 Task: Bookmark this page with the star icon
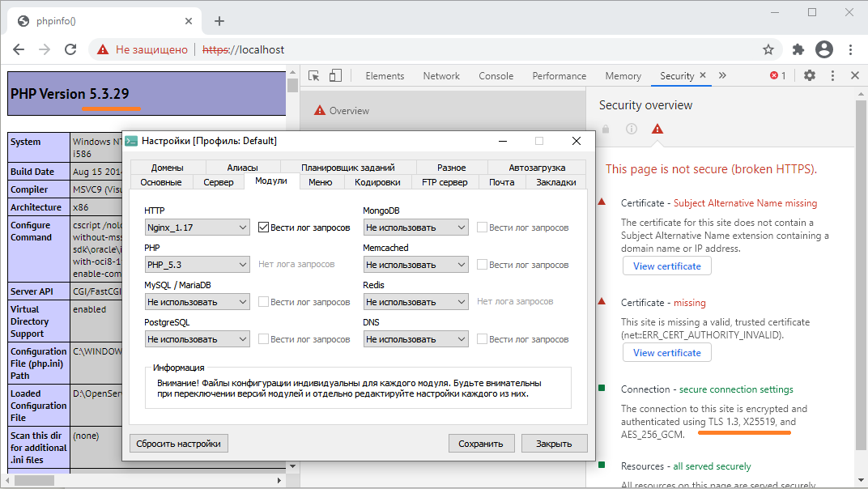coord(768,49)
